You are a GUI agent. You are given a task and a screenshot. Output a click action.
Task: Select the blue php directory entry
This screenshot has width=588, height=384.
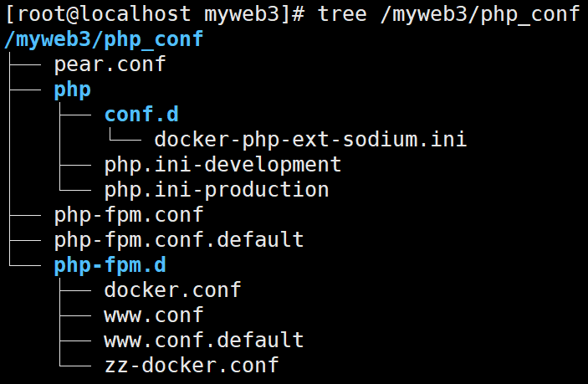[73, 89]
